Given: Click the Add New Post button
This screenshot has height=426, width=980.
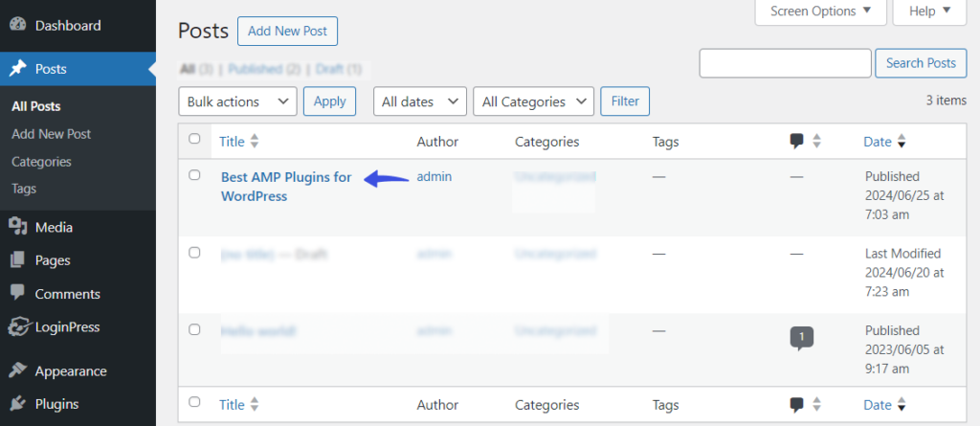Looking at the screenshot, I should coord(287,32).
